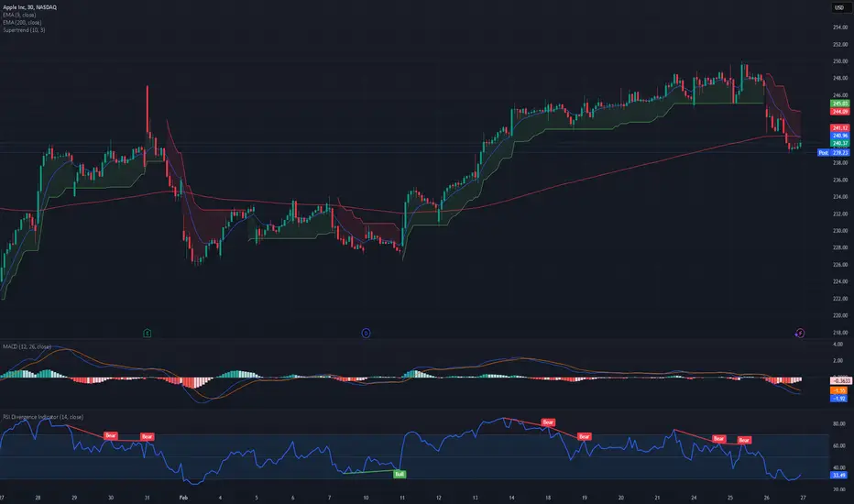Click the earnings 'E' marker on the time axis
Screen dimensions: 854x504
(147, 333)
